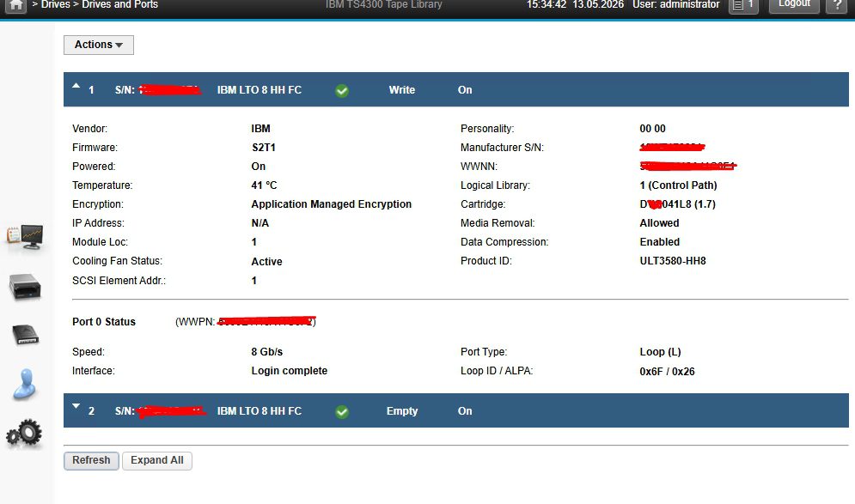Click the User: administrator label
855x504 pixels.
(676, 4)
